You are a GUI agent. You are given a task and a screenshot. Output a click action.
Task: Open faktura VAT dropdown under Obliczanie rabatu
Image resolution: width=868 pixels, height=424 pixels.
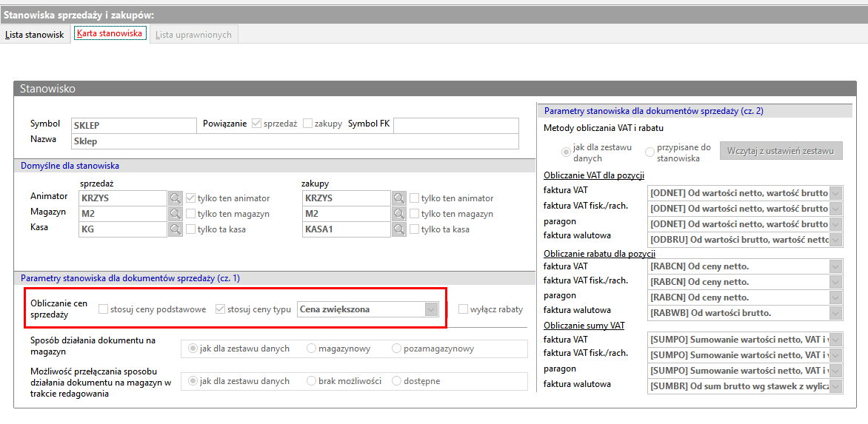coord(836,266)
